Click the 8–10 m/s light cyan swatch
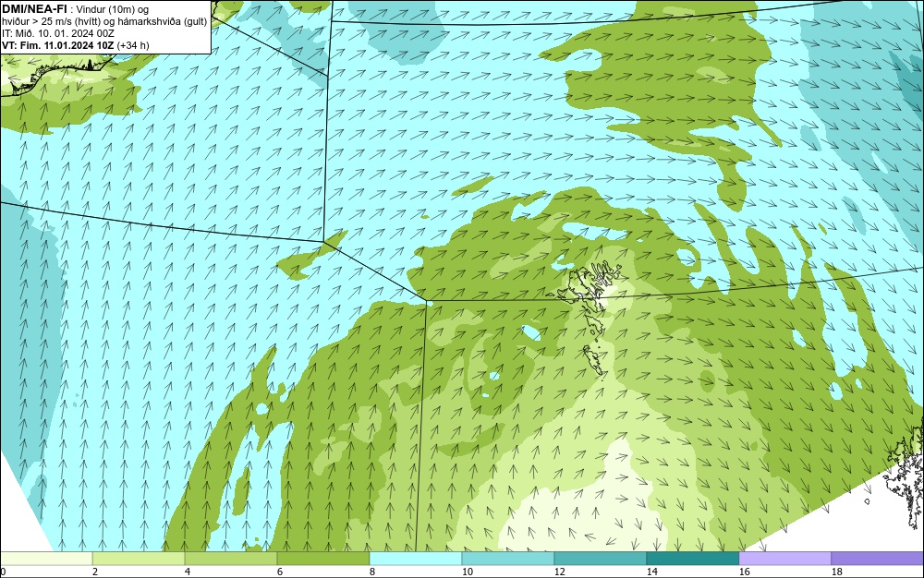Viewport: 924px width, 578px height. (416, 559)
